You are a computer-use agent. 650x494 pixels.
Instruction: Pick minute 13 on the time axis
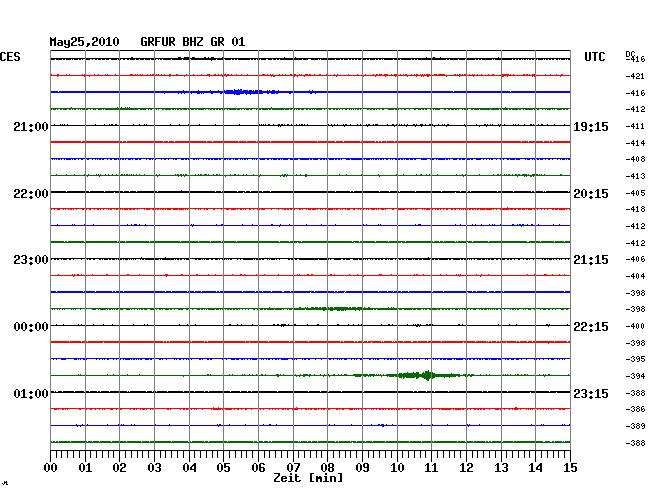(501, 467)
